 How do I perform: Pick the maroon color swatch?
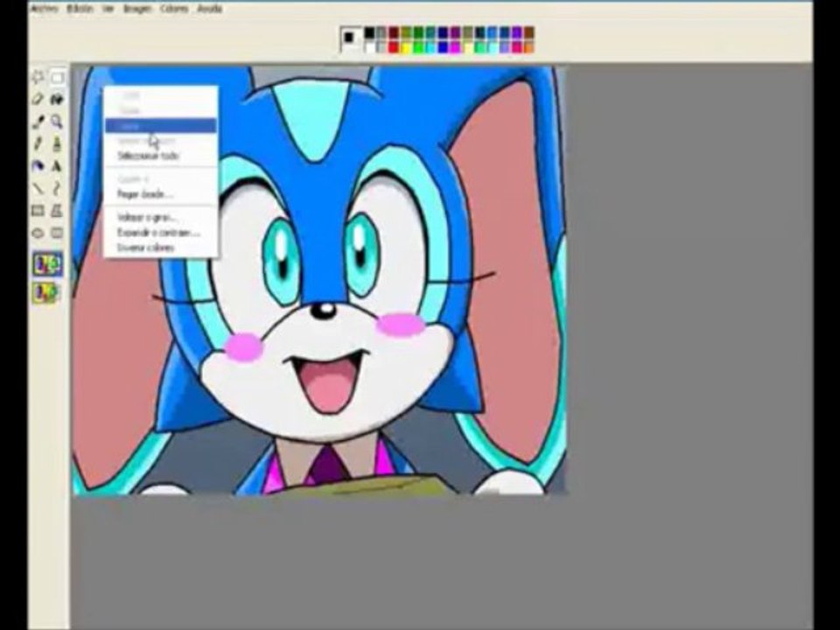(x=393, y=32)
